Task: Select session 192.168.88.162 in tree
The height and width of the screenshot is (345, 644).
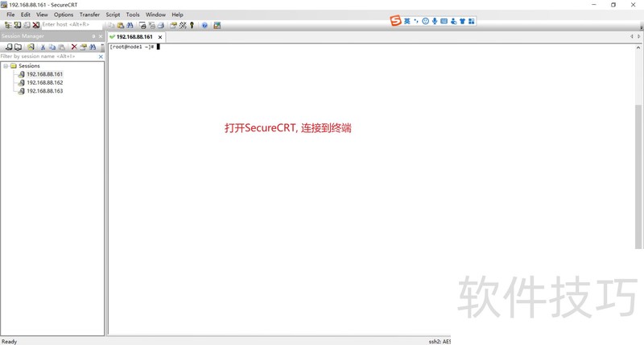Action: coord(45,83)
